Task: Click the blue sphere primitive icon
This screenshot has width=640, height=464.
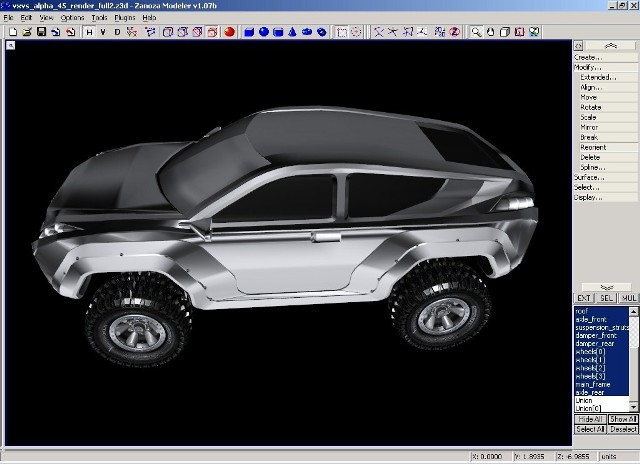Action: [264, 32]
